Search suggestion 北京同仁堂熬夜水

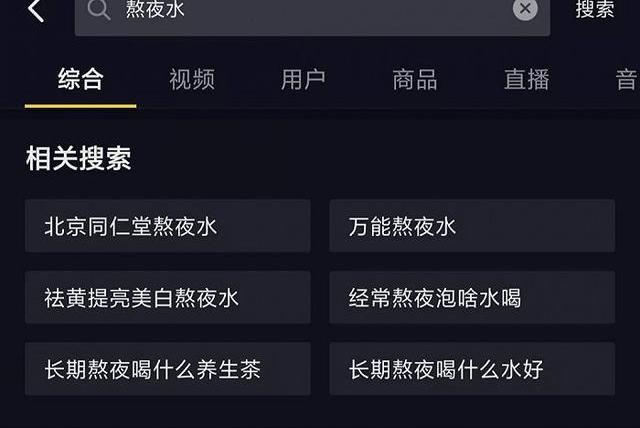pyautogui.click(x=168, y=226)
